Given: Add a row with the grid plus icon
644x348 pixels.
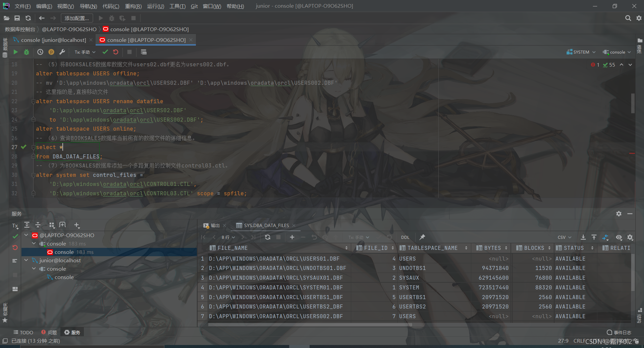Looking at the screenshot, I should click(292, 237).
